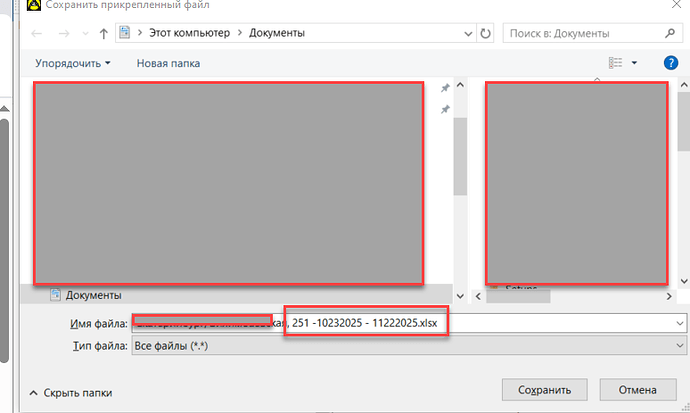Open the Тип файла combo box
This screenshot has height=413, width=690.
[x=408, y=345]
